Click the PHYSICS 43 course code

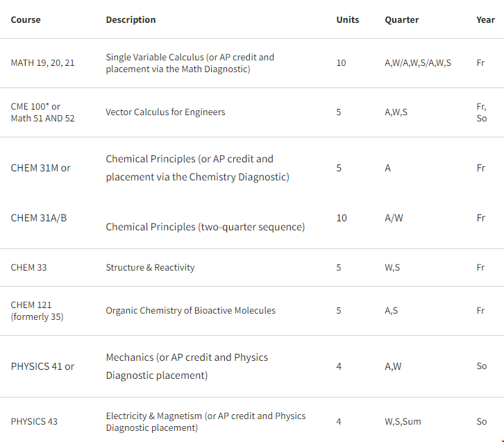click(x=34, y=422)
